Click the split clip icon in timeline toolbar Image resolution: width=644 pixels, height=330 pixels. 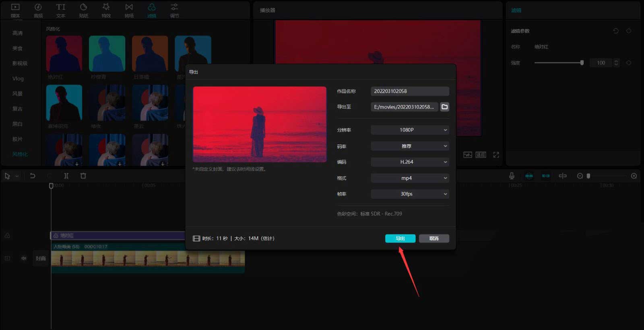pyautogui.click(x=66, y=176)
